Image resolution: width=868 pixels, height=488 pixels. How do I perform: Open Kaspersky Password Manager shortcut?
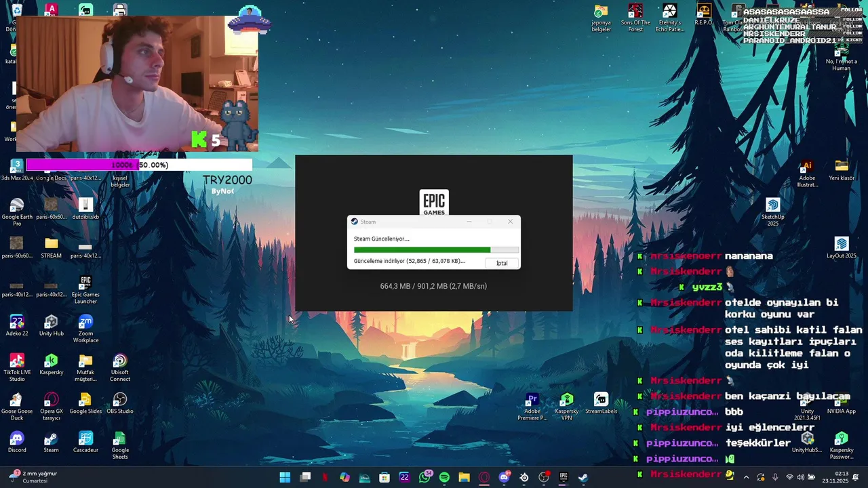842,445
